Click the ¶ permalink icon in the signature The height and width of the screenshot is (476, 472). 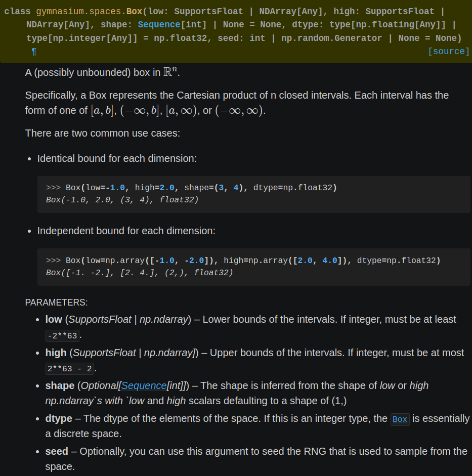(34, 52)
